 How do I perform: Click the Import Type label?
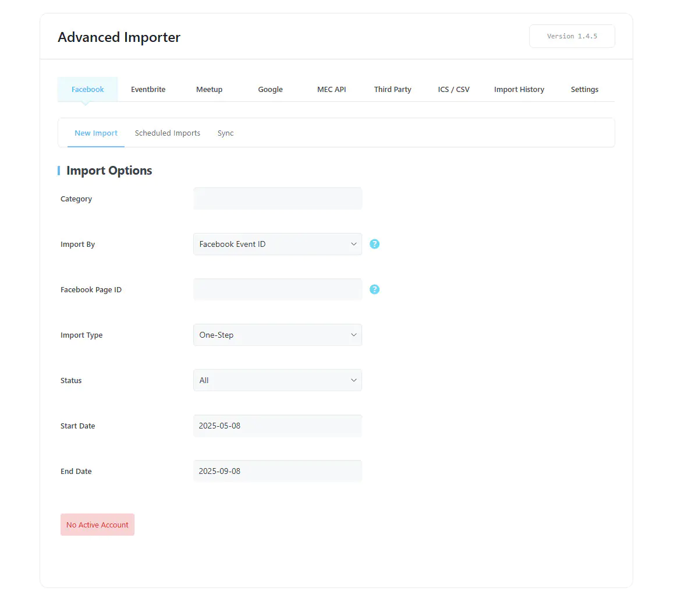click(x=81, y=335)
